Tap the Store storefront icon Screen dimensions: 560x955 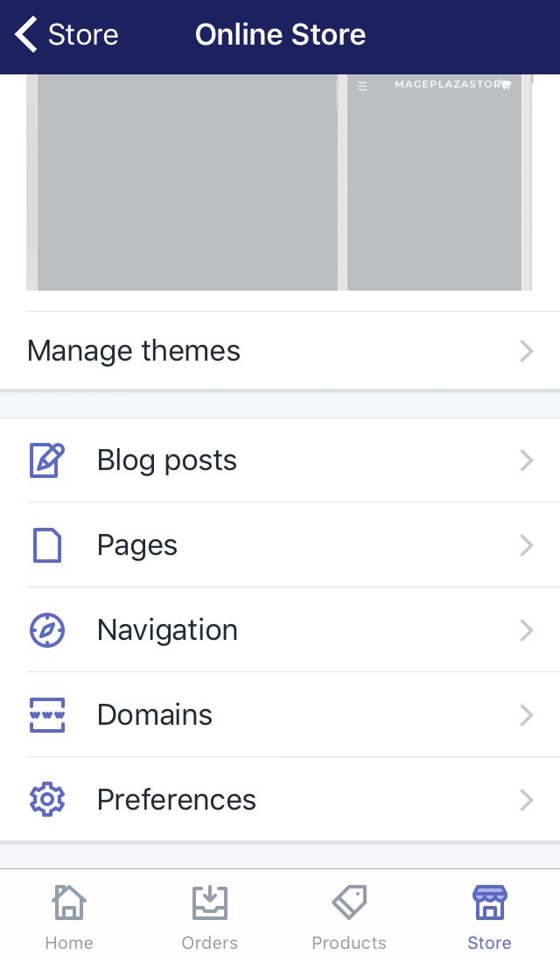[x=489, y=903]
